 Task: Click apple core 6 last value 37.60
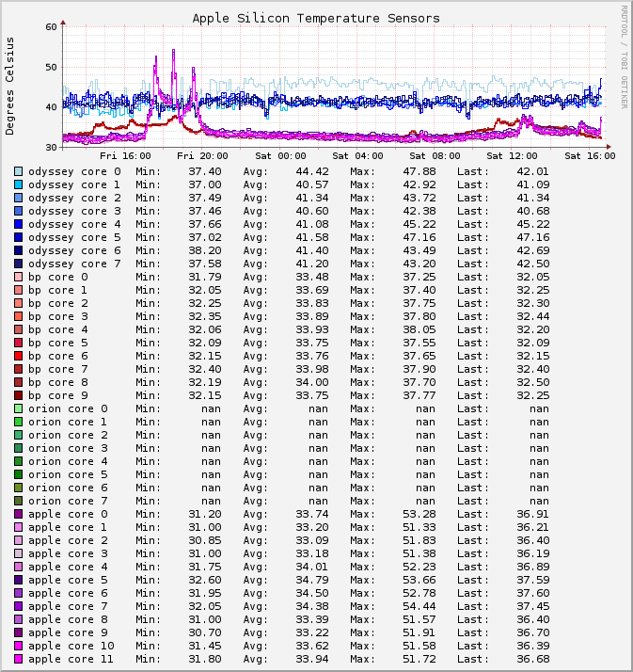(x=532, y=594)
